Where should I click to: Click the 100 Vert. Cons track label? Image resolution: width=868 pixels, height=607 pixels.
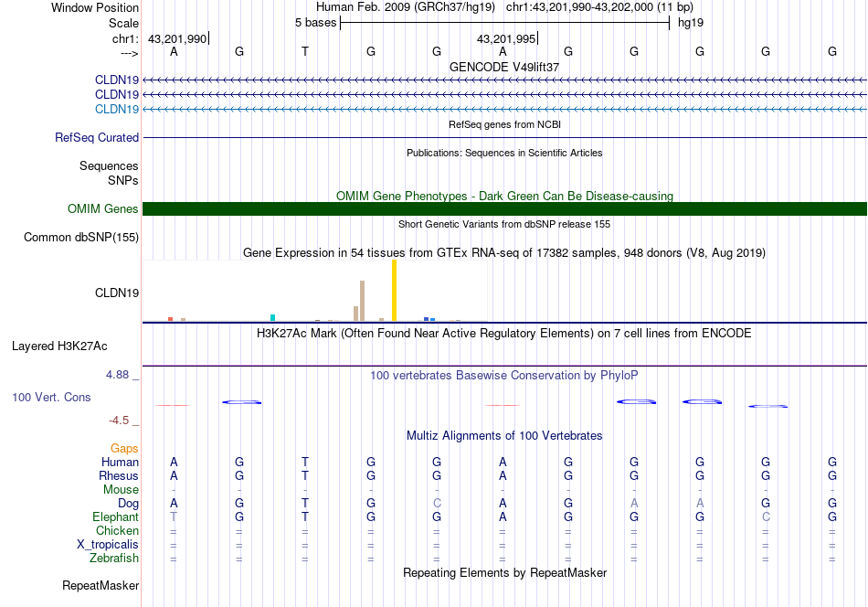[x=51, y=397]
